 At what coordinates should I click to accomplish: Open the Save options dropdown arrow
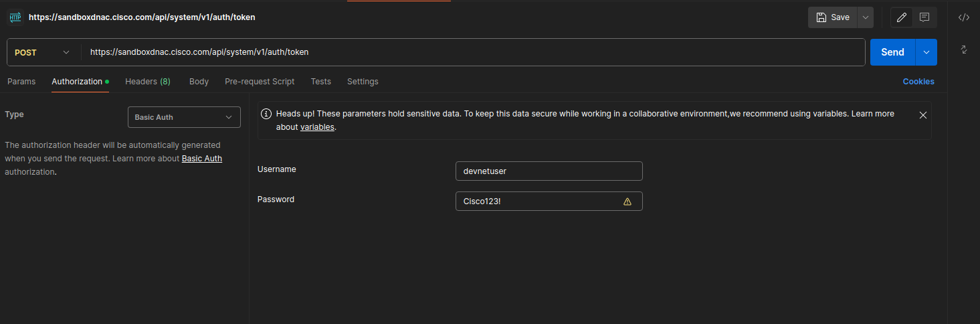pos(866,17)
